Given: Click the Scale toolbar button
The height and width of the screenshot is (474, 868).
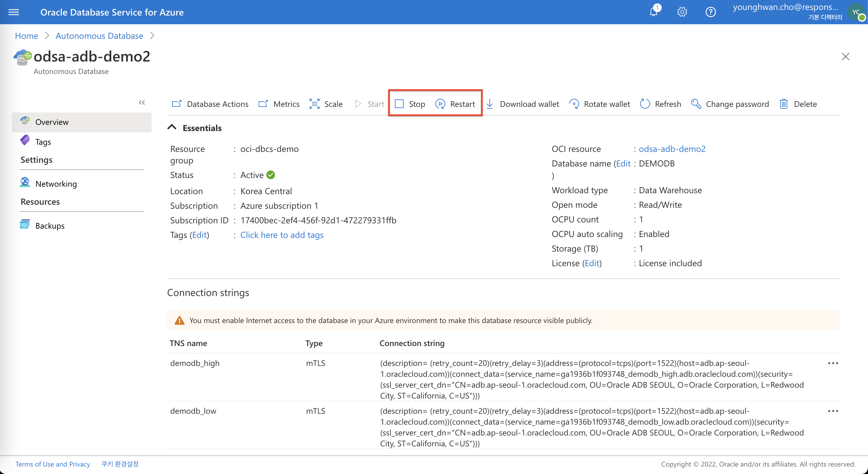Looking at the screenshot, I should (326, 104).
